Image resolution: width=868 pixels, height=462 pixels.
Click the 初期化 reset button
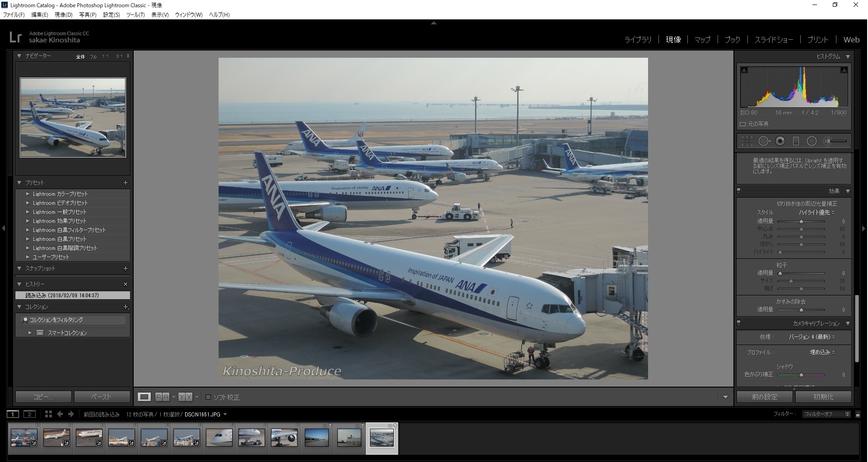(823, 397)
